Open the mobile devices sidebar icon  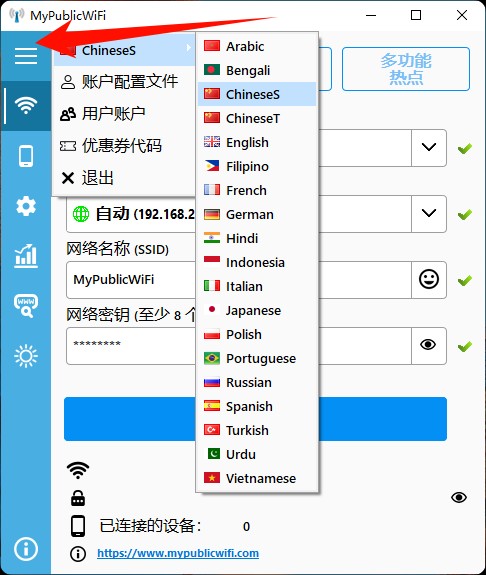pyautogui.click(x=26, y=156)
